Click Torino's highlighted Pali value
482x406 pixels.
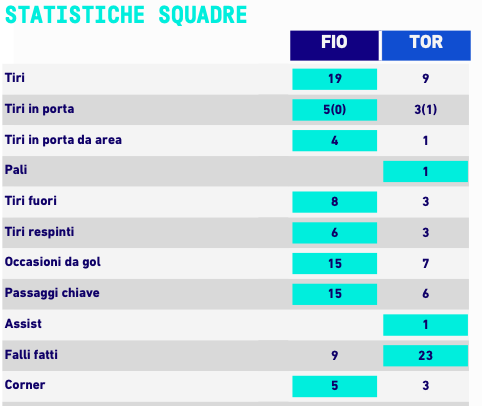click(x=426, y=171)
